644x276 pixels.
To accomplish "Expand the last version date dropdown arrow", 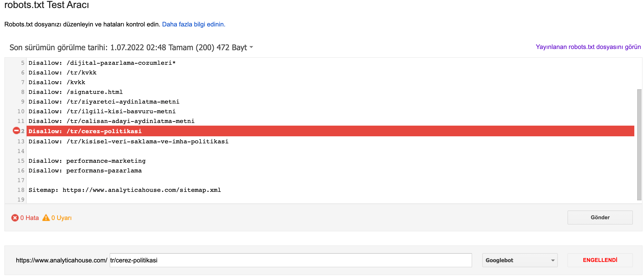I will (x=251, y=47).
